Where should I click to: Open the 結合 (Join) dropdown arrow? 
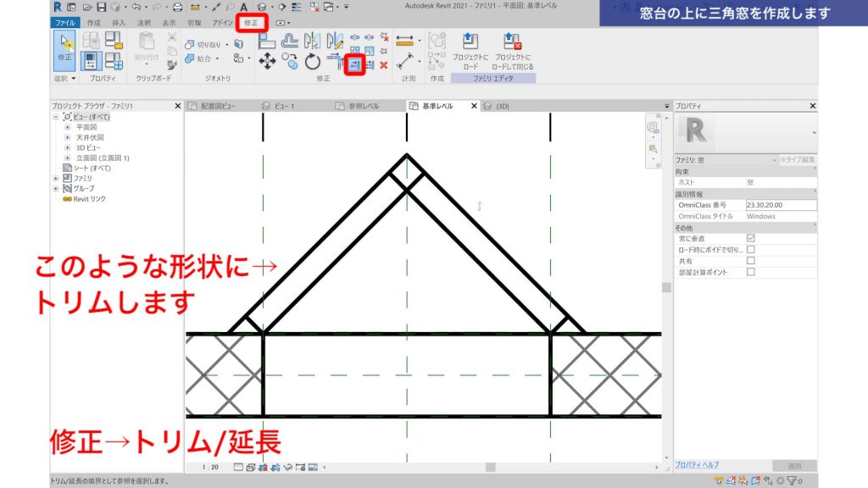tap(216, 58)
